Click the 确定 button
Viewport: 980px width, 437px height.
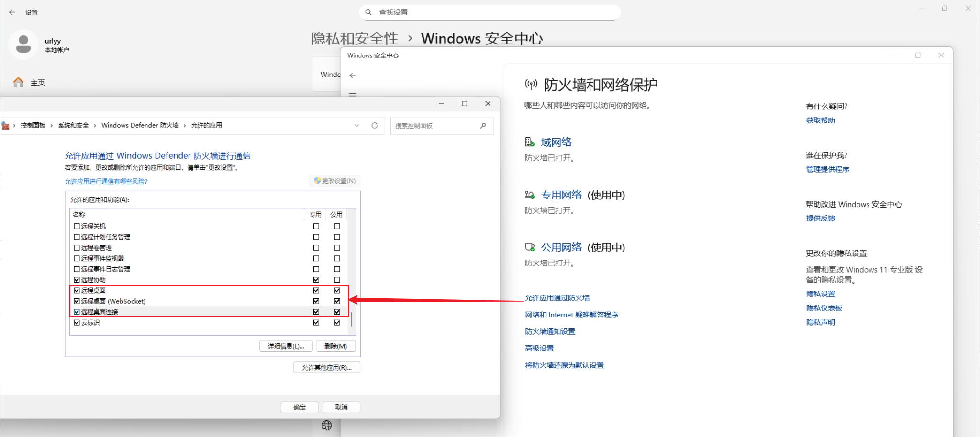point(300,407)
